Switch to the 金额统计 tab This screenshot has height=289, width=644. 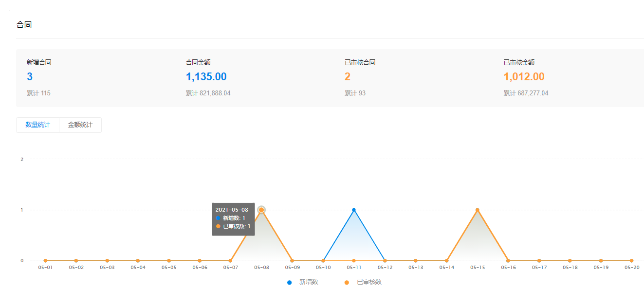(x=80, y=125)
